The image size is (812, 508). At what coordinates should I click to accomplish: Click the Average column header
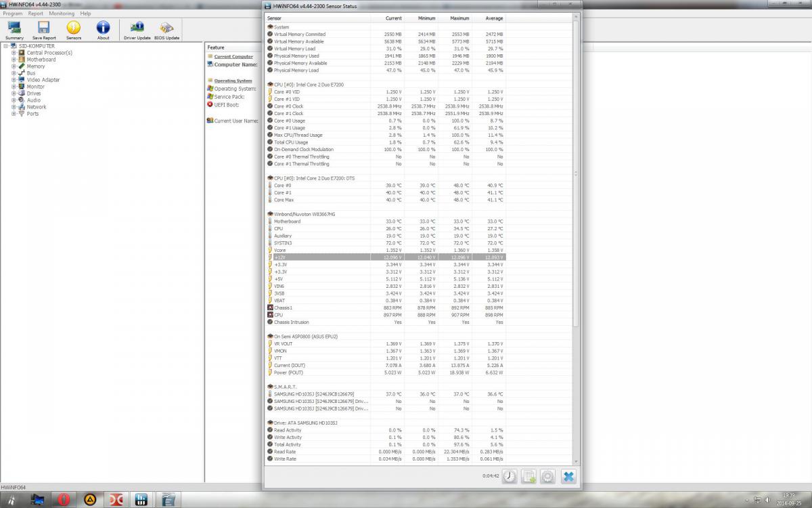(489, 18)
